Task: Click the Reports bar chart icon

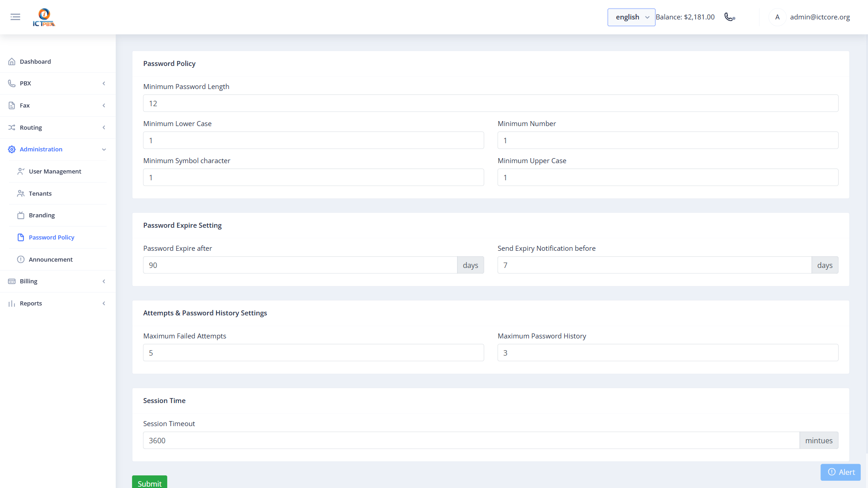Action: pos(12,303)
